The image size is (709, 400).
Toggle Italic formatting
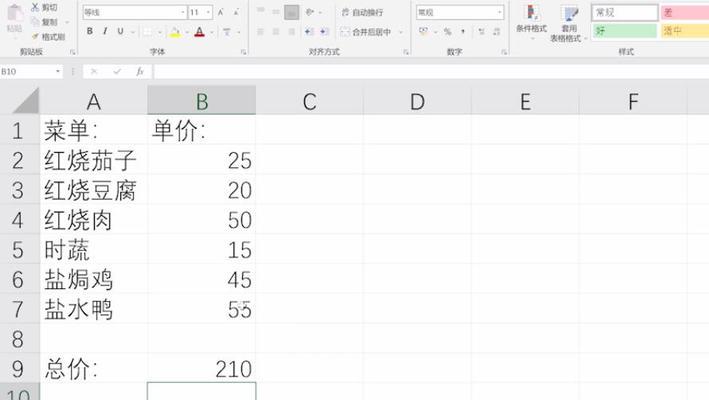105,31
